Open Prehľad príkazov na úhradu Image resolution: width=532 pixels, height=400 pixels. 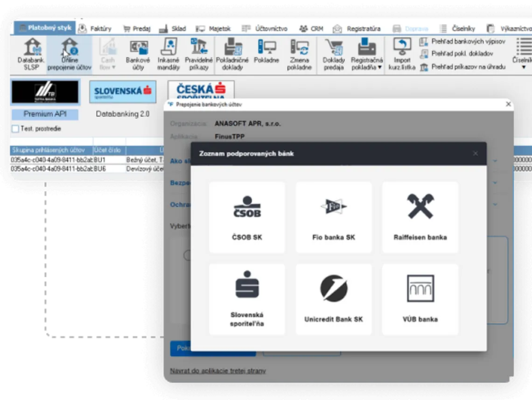[x=463, y=67]
